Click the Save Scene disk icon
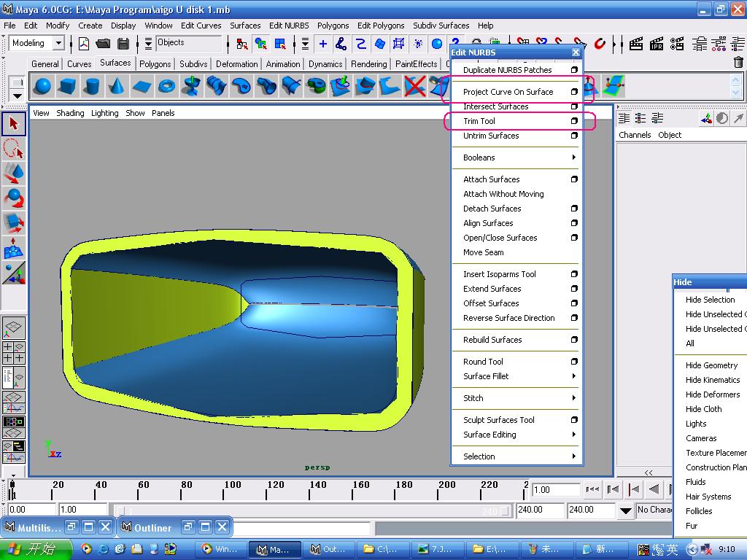The image size is (747, 560). coord(123,44)
